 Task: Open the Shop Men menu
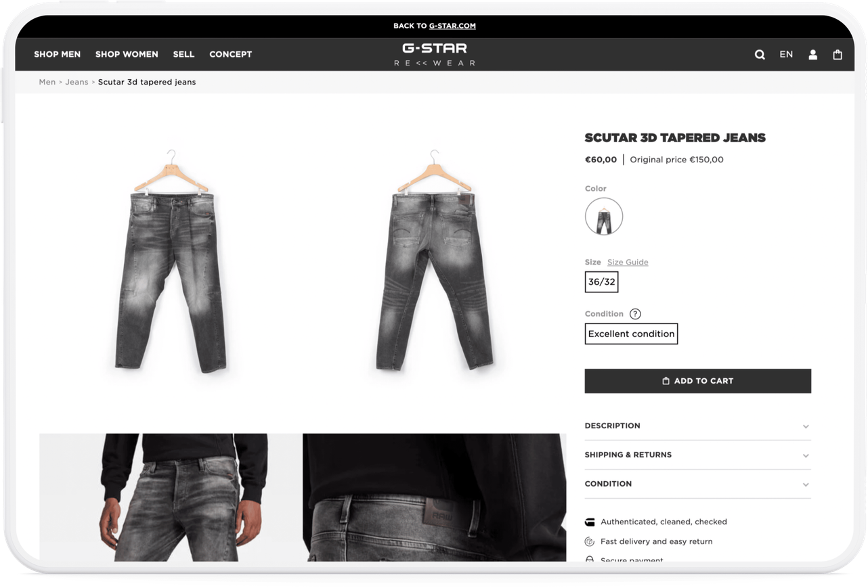tap(58, 54)
